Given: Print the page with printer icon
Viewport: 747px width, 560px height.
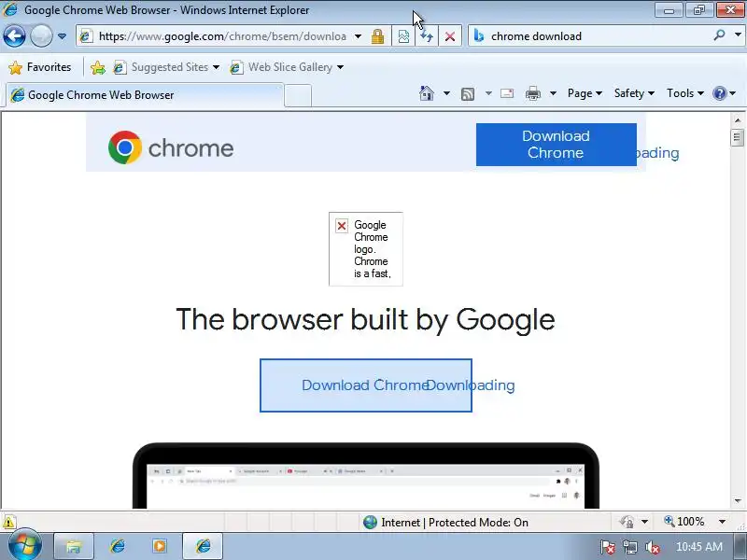Looking at the screenshot, I should tap(532, 93).
